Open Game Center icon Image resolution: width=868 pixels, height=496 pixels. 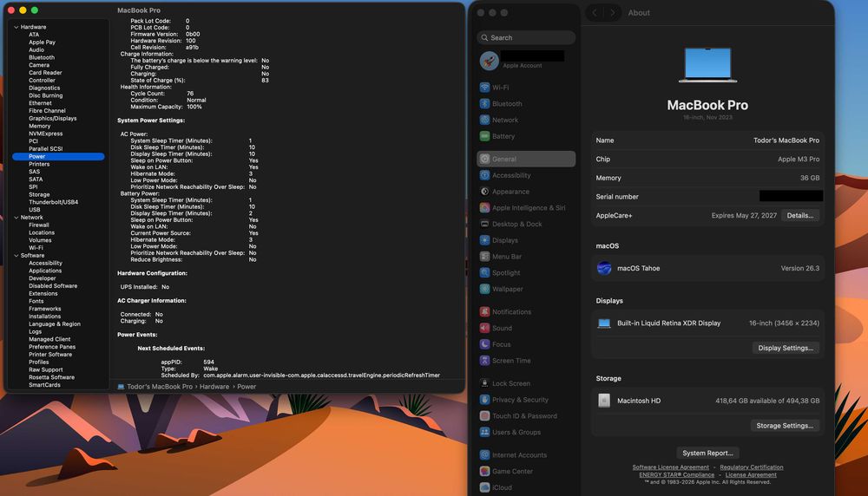484,471
